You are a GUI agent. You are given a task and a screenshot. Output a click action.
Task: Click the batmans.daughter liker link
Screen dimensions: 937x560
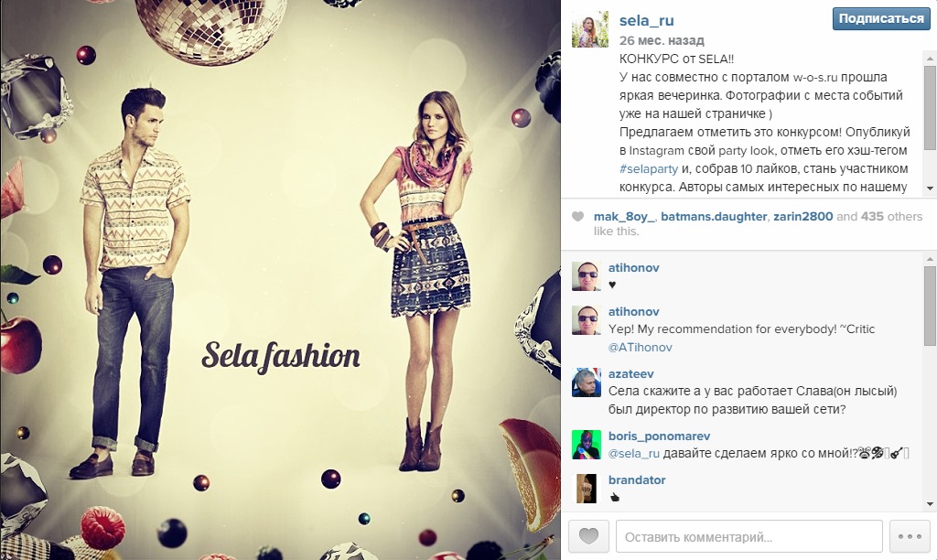tap(714, 216)
